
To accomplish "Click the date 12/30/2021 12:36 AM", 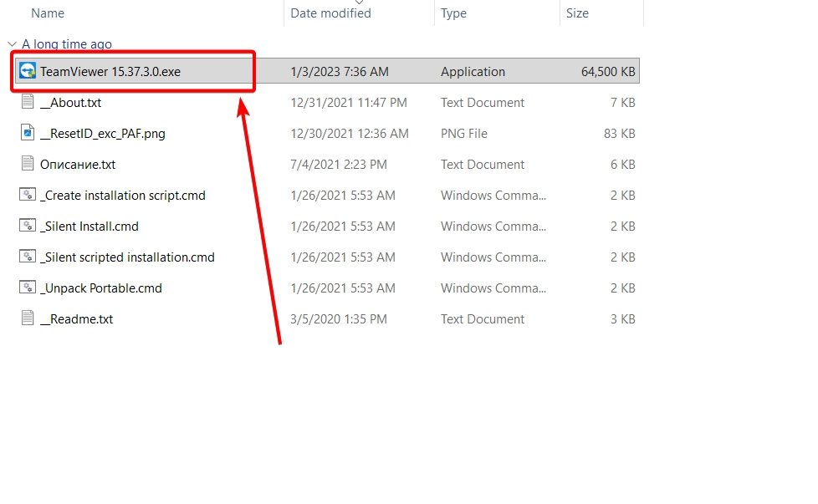I will click(350, 134).
